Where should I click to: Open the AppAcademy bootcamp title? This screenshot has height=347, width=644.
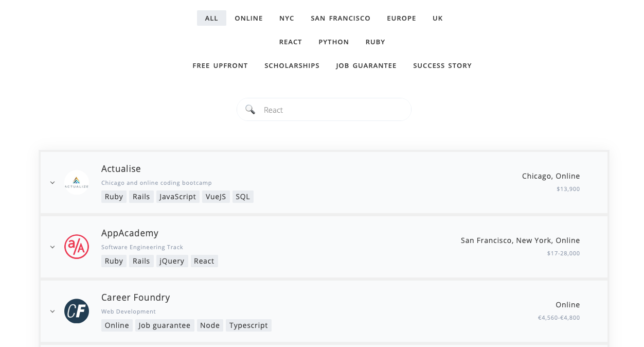[130, 233]
